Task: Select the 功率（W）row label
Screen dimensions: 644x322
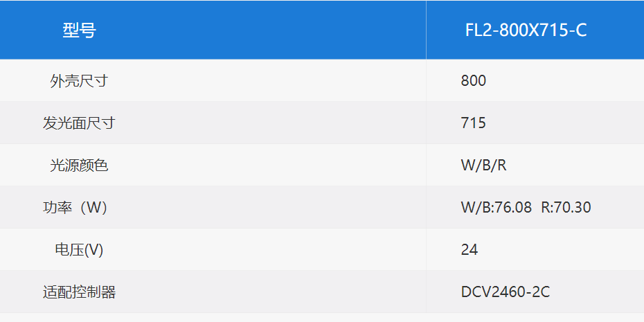Action: [75, 208]
